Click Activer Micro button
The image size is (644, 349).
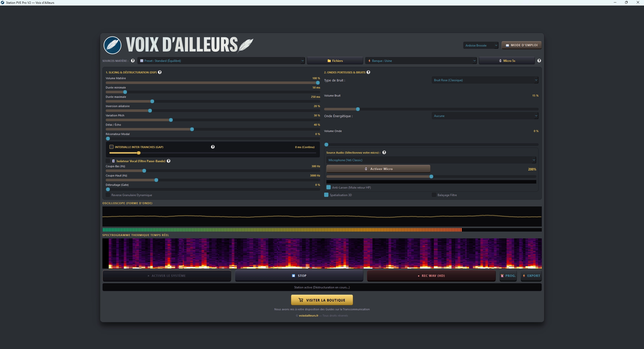pos(378,169)
